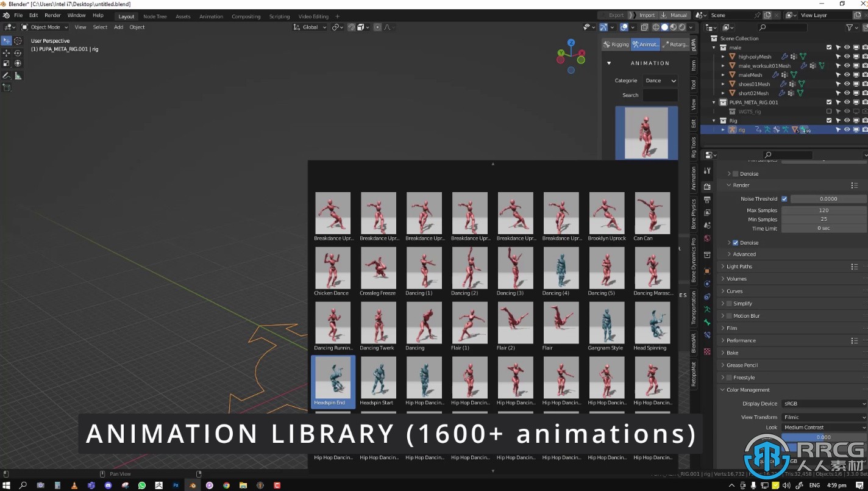Image resolution: width=868 pixels, height=491 pixels.
Task: Toggle snapping magnet icon
Action: (351, 27)
